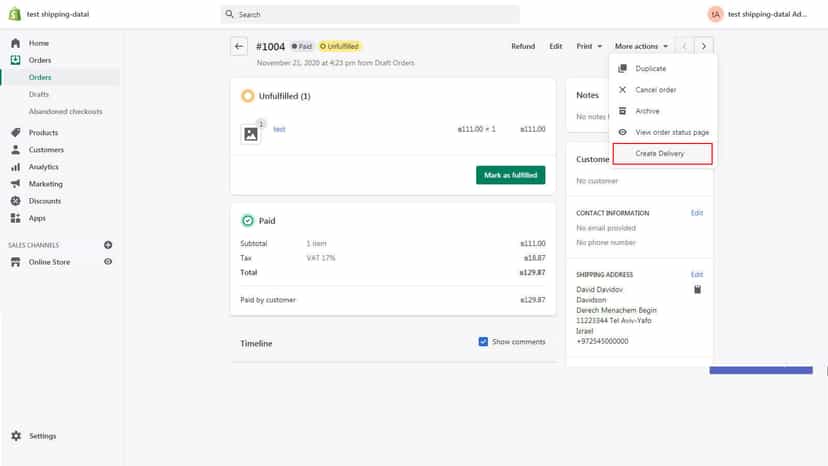Click the Refund button
Viewport: 828px width, 466px height.
pos(523,46)
